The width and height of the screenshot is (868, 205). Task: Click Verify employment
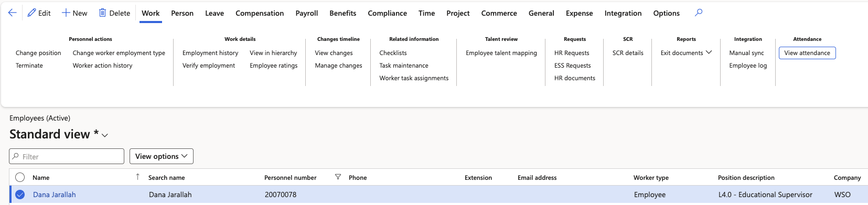point(209,66)
